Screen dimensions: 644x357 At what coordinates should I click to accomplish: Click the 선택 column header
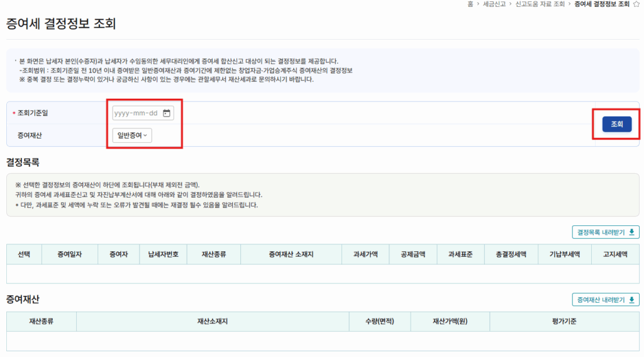coord(23,254)
